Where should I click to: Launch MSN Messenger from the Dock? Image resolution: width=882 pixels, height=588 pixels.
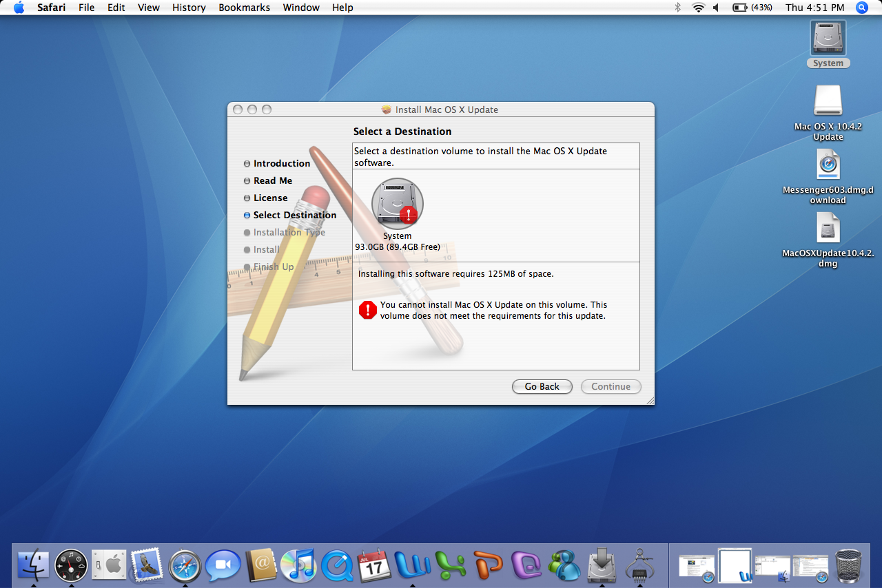564,565
